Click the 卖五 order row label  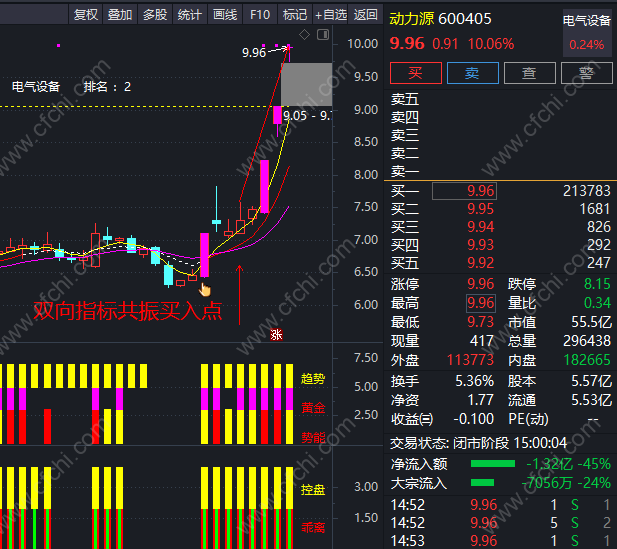click(405, 99)
